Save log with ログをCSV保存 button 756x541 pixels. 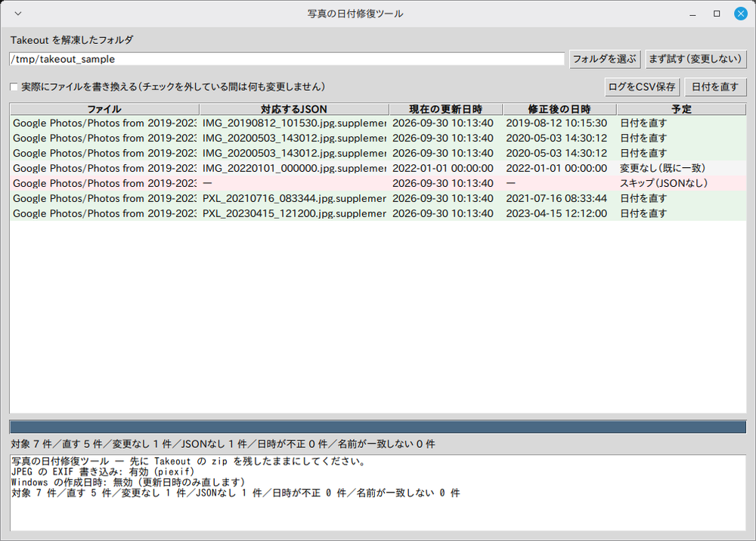point(642,87)
